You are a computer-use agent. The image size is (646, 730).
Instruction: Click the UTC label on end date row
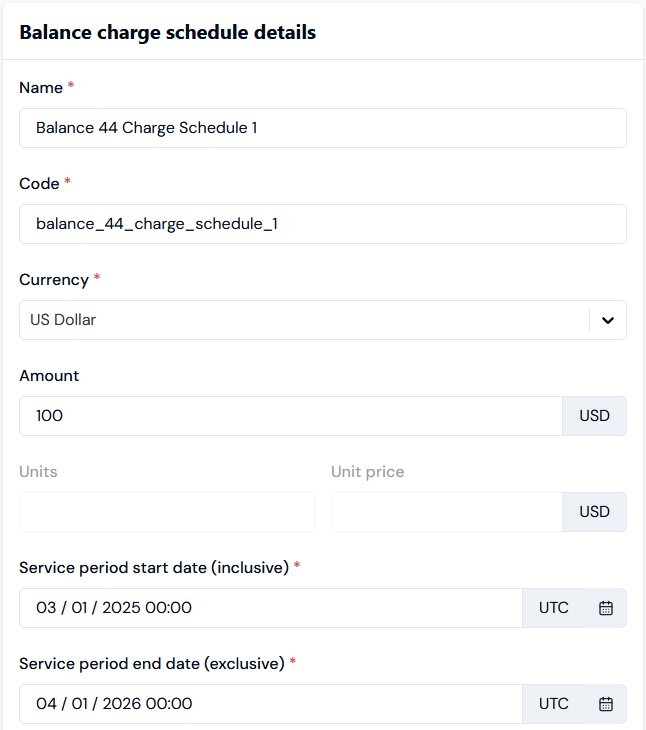point(554,704)
